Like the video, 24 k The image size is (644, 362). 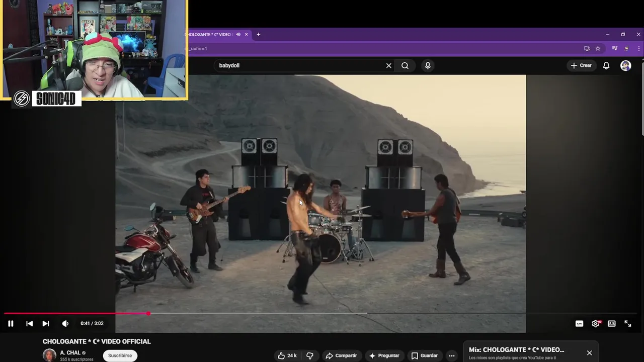[x=287, y=355]
